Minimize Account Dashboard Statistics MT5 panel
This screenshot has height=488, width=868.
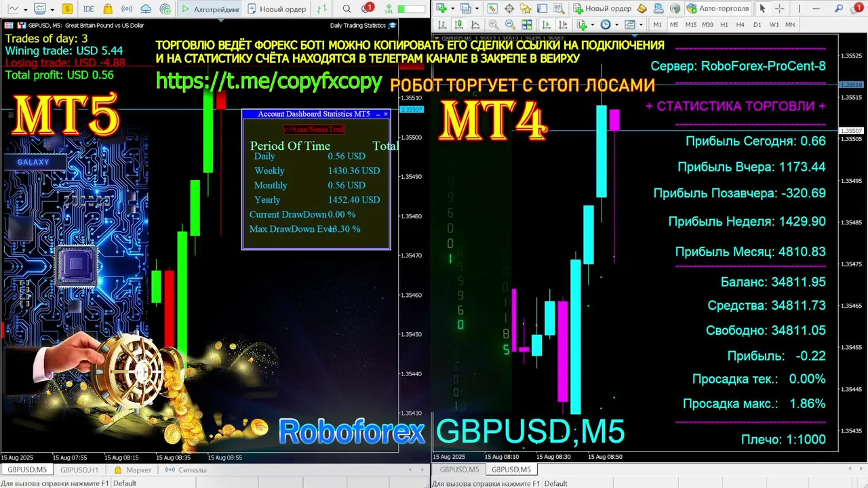click(x=378, y=114)
